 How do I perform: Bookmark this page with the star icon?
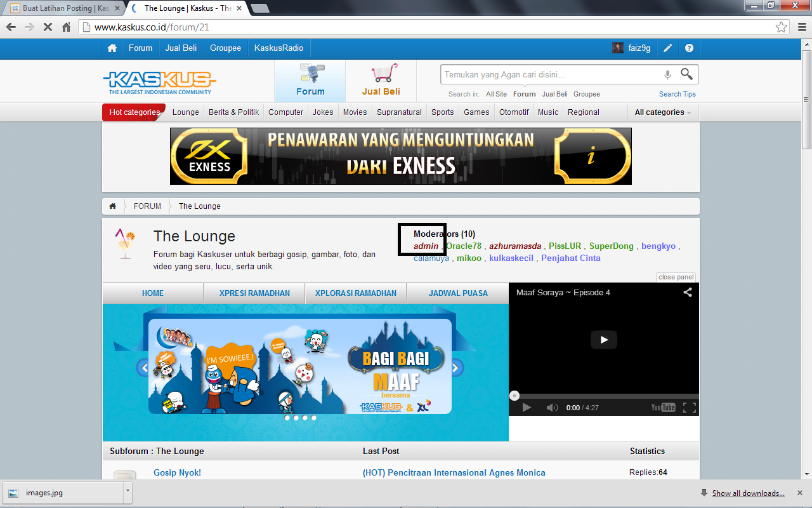(782, 27)
